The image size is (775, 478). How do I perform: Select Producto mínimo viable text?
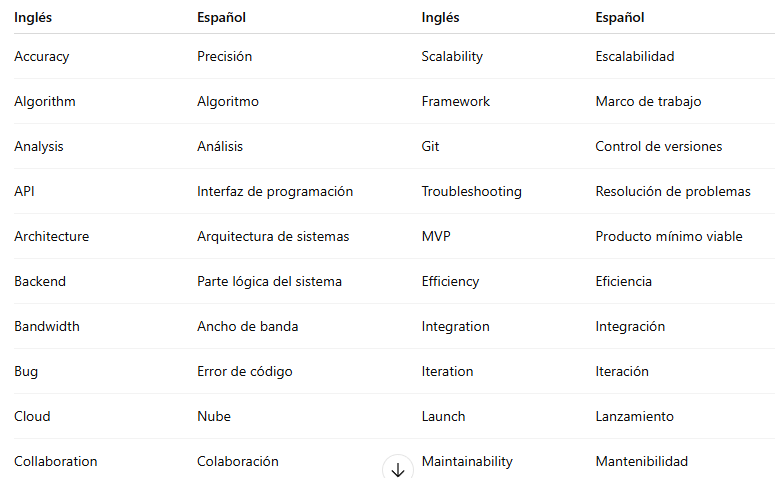[x=669, y=236]
